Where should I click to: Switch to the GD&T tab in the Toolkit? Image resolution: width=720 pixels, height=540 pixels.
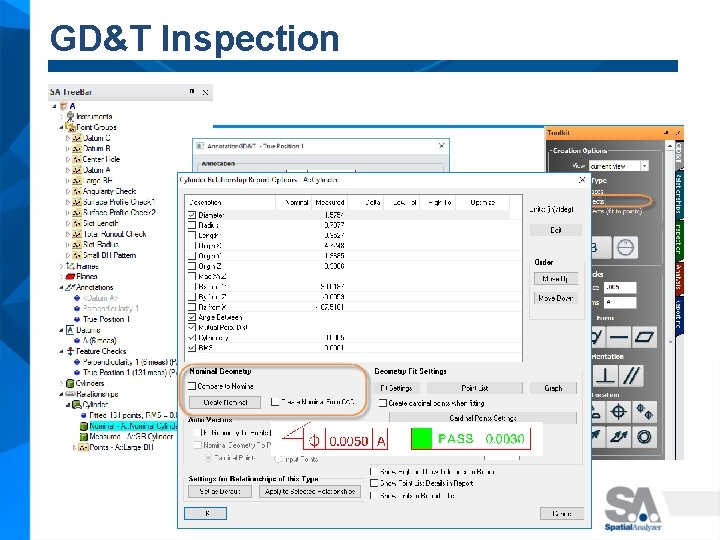678,153
